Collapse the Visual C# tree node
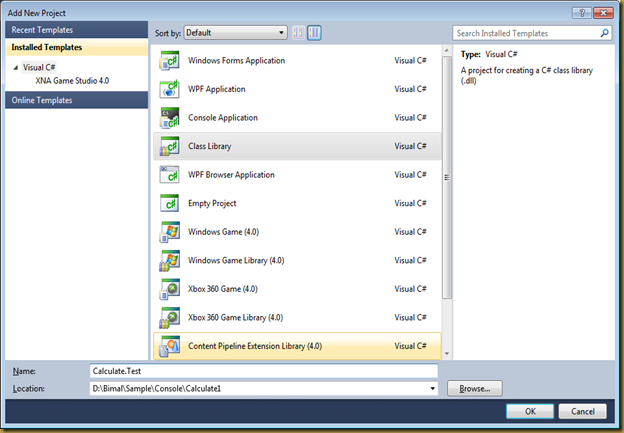The height and width of the screenshot is (433, 624). 16,68
